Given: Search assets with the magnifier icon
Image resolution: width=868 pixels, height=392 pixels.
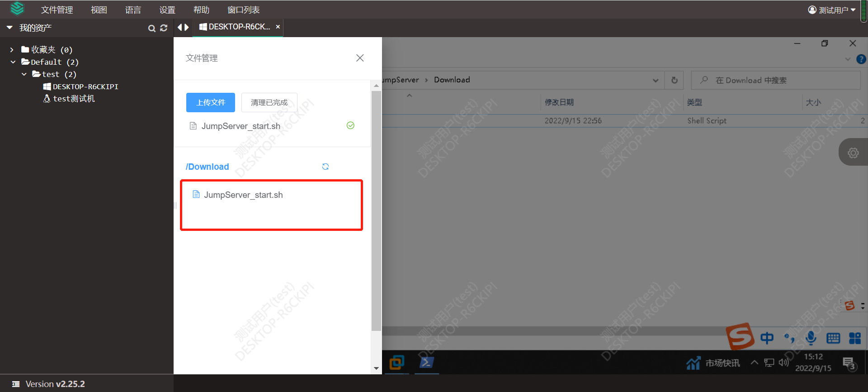Looking at the screenshot, I should tap(152, 28).
